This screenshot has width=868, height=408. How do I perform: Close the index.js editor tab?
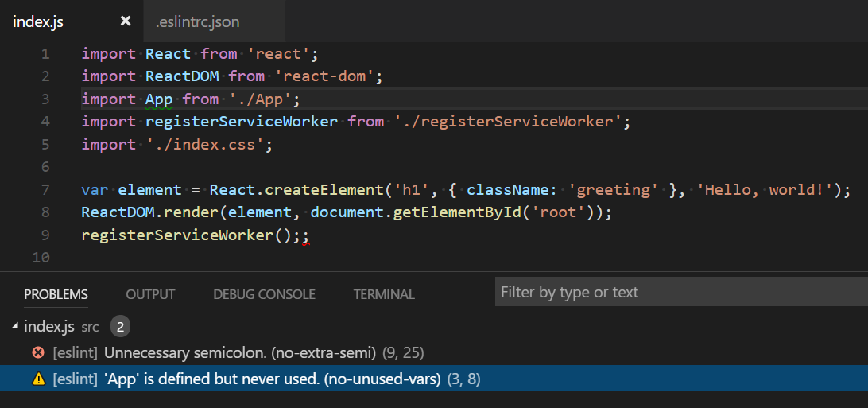click(x=125, y=21)
